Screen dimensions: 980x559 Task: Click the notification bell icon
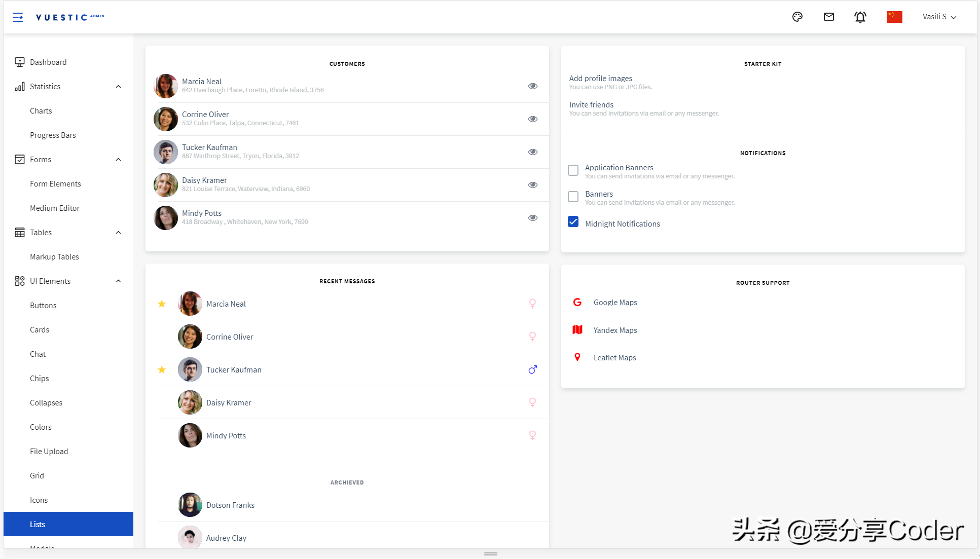[x=861, y=17]
